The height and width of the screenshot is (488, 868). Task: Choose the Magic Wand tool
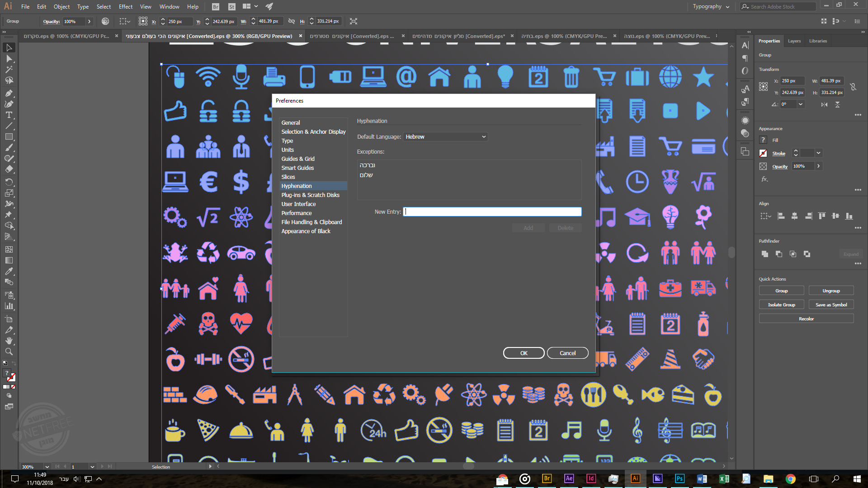click(9, 70)
